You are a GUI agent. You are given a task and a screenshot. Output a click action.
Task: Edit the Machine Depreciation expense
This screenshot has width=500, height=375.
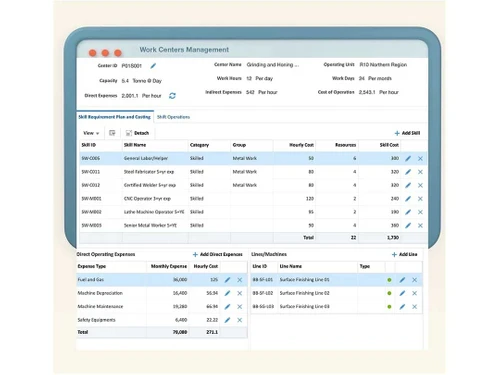click(x=227, y=293)
